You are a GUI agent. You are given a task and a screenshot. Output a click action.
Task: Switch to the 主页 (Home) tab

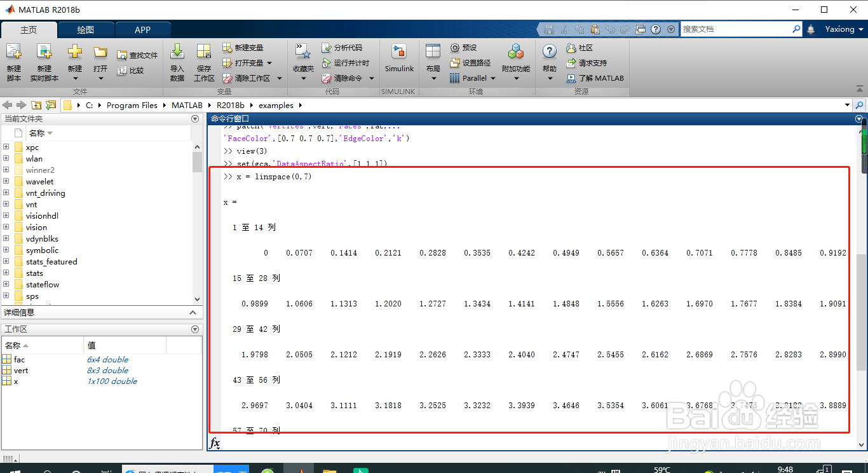pyautogui.click(x=29, y=30)
